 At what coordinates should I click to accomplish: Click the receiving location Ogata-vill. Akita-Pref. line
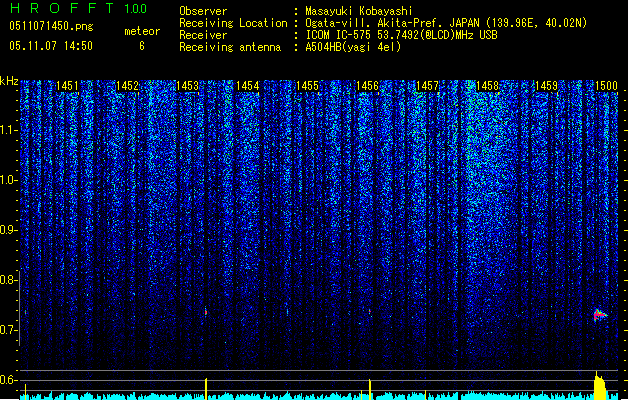tap(446, 23)
